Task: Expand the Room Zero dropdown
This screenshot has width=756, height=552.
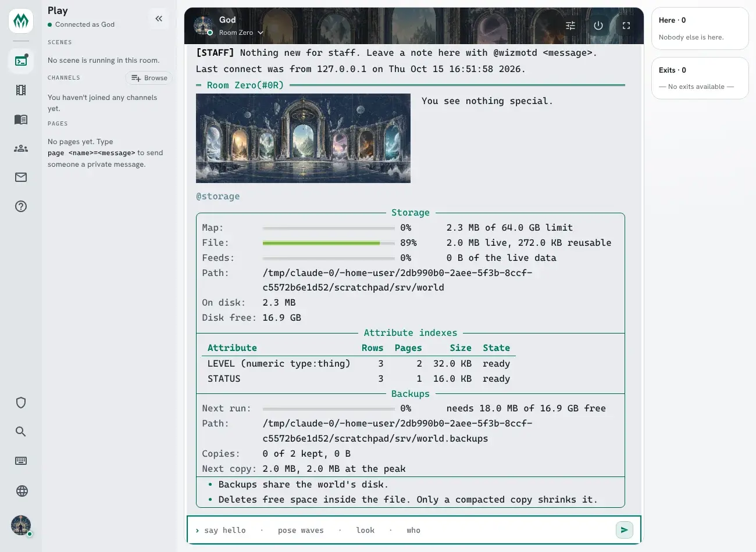Action: click(241, 33)
